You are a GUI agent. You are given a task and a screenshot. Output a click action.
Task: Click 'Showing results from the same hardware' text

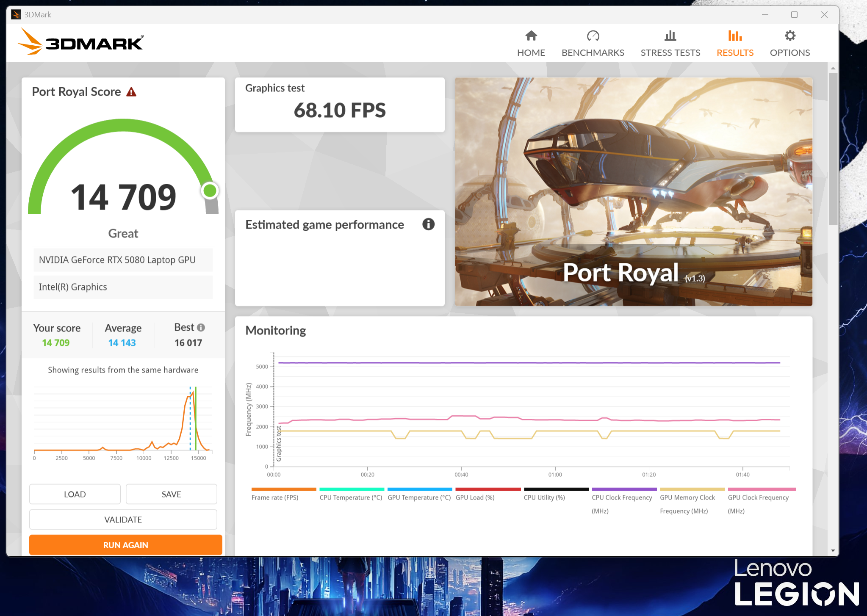[123, 370]
